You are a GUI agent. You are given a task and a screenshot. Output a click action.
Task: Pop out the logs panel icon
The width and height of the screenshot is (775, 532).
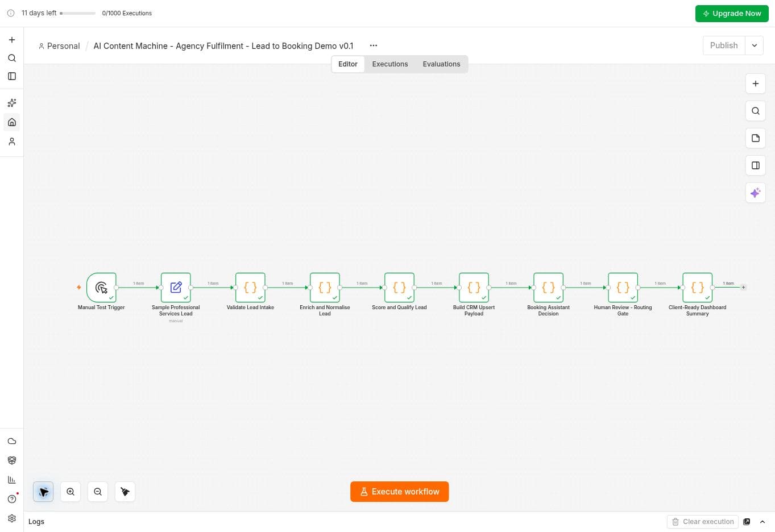tap(747, 522)
